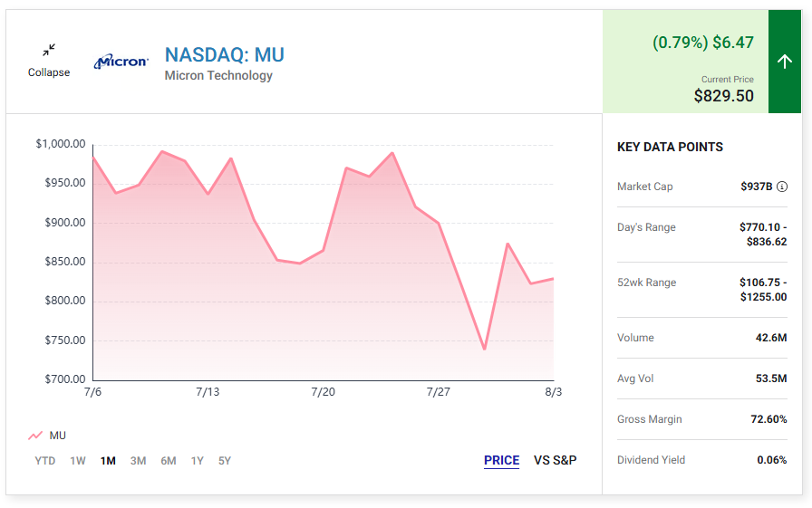
Task: Click the Dividend Yield label
Action: click(651, 460)
